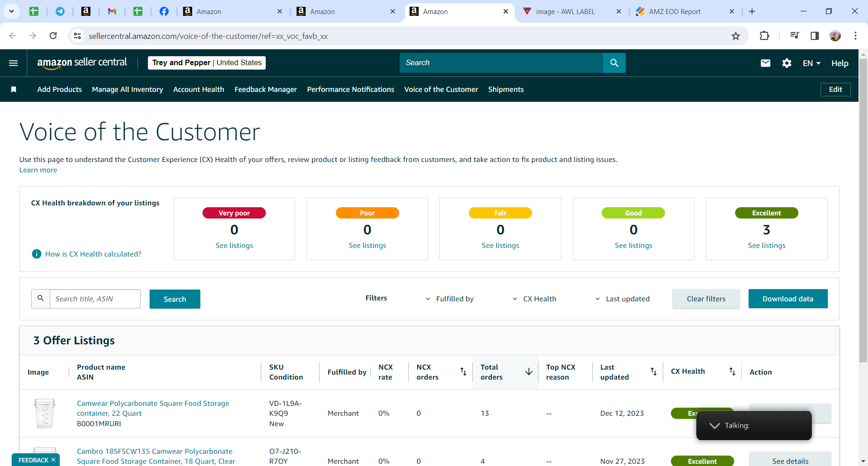Image resolution: width=868 pixels, height=466 pixels.
Task: Click the magnifier icon in title search box
Action: [41, 299]
